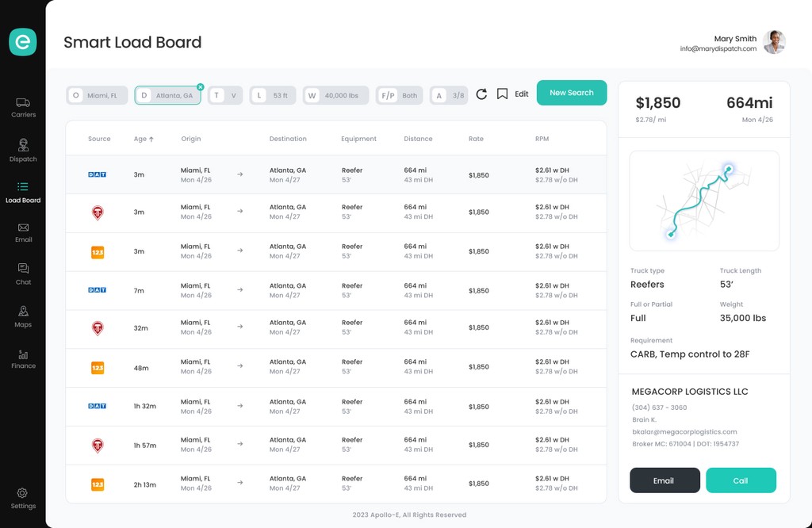
Task: Select the Dispatch icon
Action: (23, 151)
